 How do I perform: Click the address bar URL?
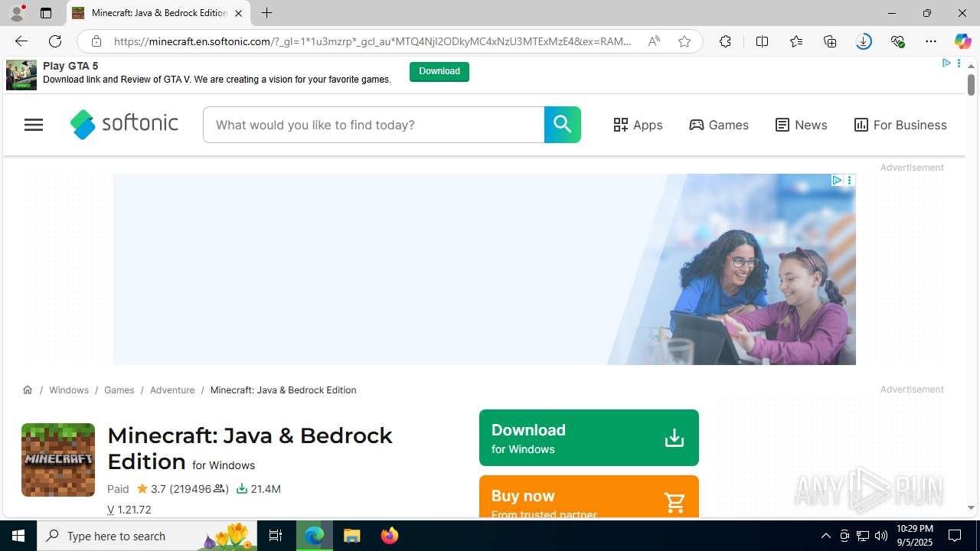pyautogui.click(x=373, y=41)
